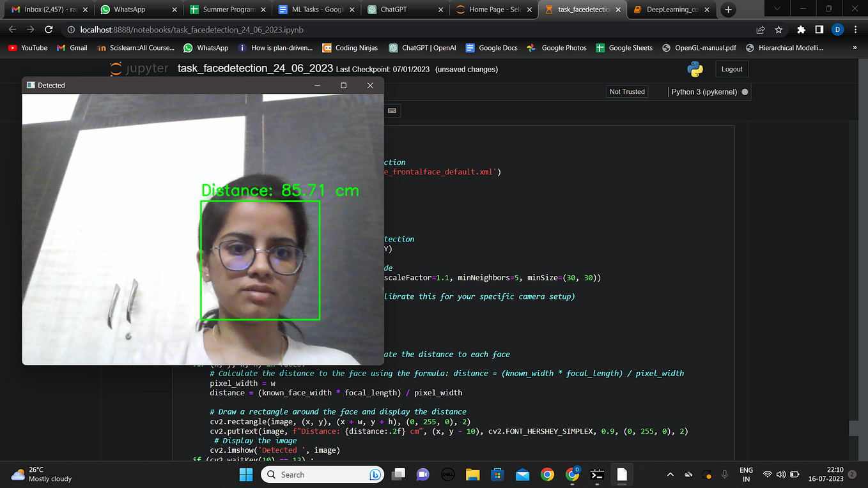This screenshot has height=488, width=868.
Task: Open Gmail from the bookmarks bar
Action: (x=71, y=47)
